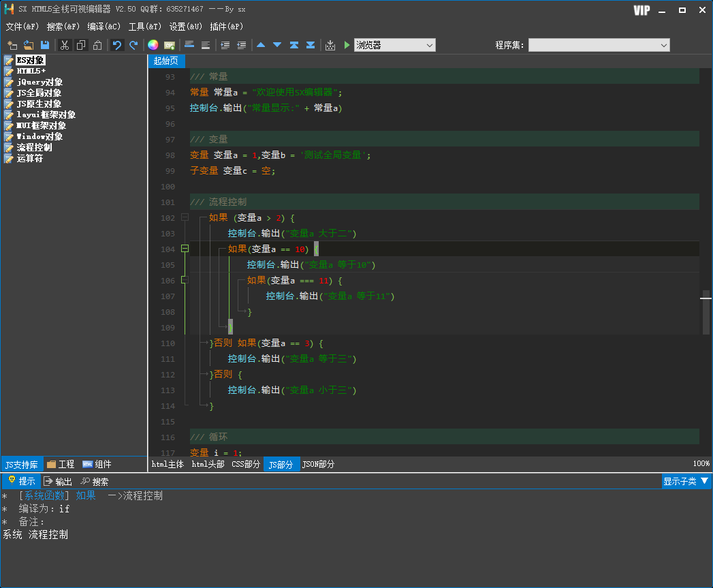Screen dimensions: 713x588
Task: Click the redo arrow icon
Action: click(133, 45)
